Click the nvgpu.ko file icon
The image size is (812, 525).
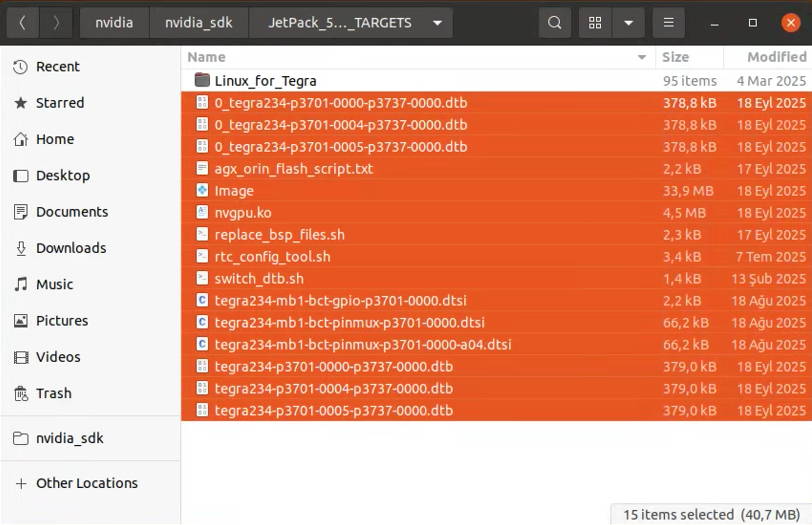click(202, 212)
